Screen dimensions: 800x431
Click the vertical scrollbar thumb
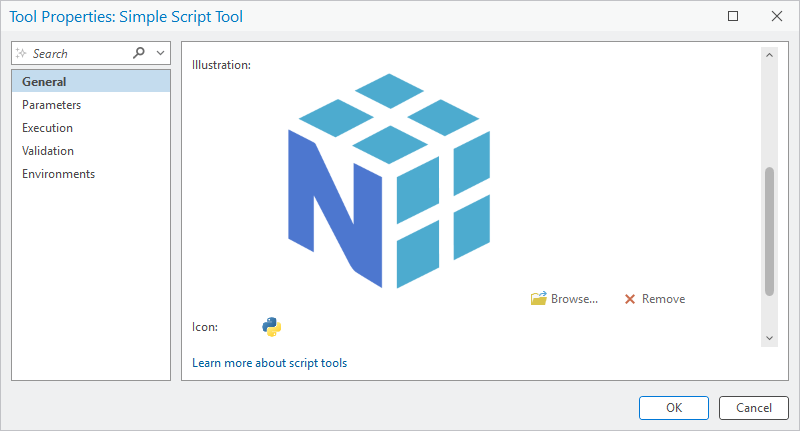click(x=769, y=231)
